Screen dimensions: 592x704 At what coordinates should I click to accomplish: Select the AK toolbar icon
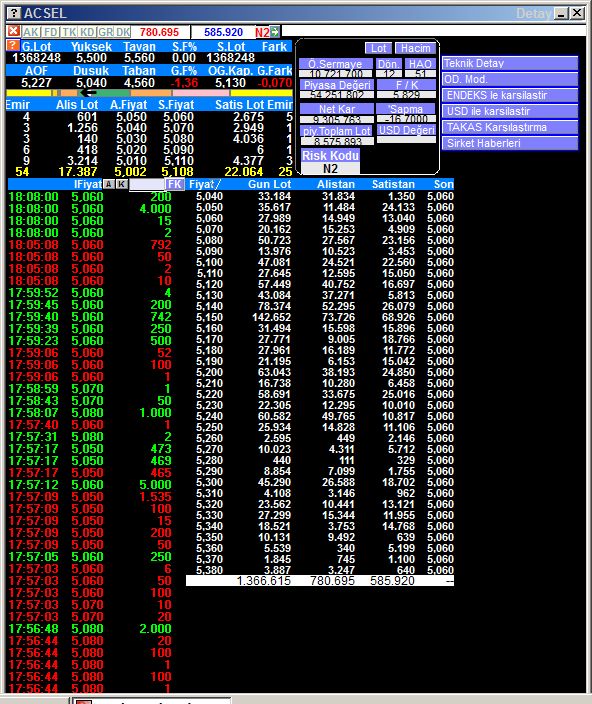coord(31,32)
